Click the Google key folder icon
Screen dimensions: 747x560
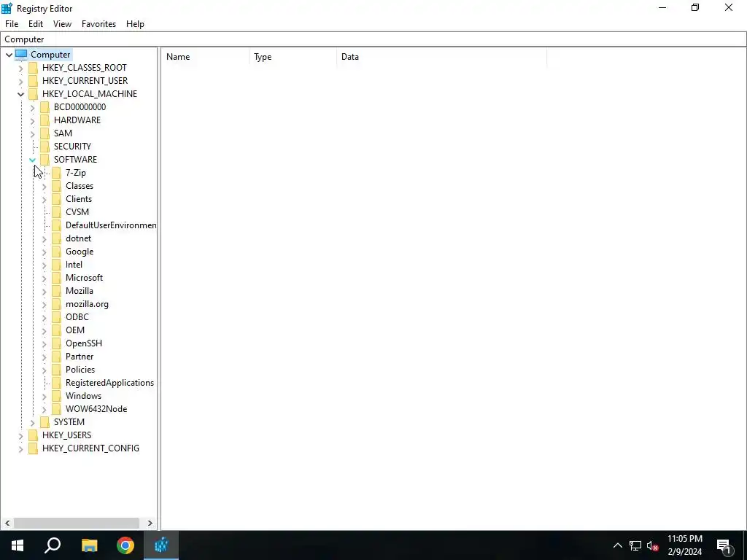click(x=57, y=252)
